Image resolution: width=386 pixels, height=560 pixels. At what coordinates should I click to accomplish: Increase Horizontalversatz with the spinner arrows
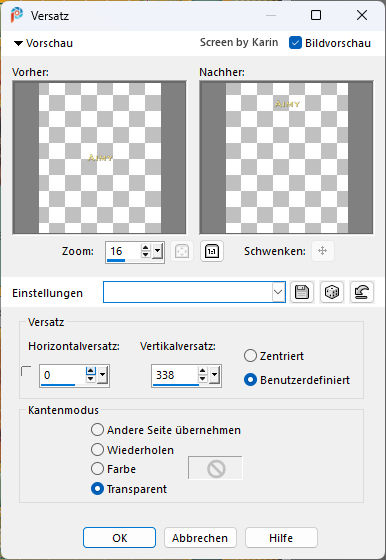pos(91,371)
